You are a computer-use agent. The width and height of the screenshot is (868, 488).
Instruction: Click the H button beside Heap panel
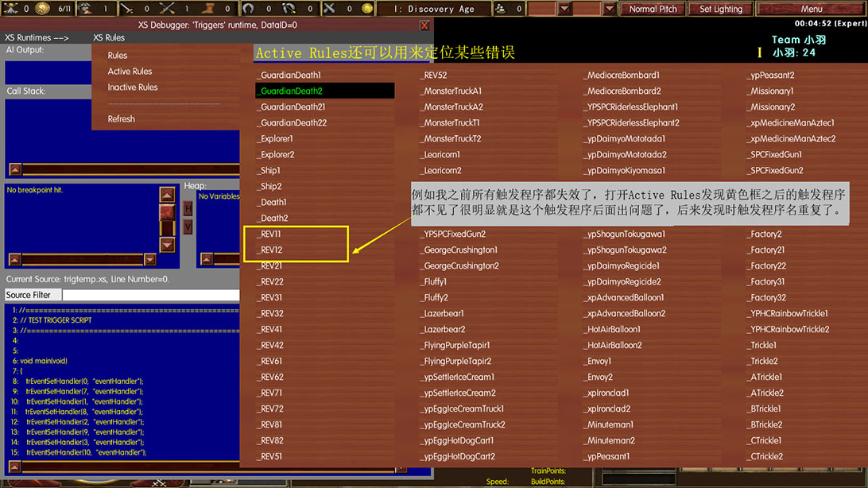pos(188,208)
